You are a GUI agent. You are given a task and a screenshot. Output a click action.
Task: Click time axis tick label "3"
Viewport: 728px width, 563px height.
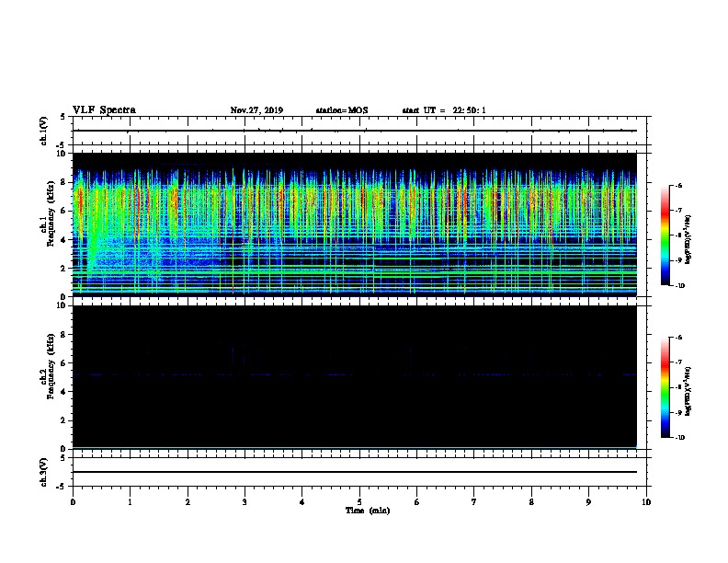(x=245, y=502)
